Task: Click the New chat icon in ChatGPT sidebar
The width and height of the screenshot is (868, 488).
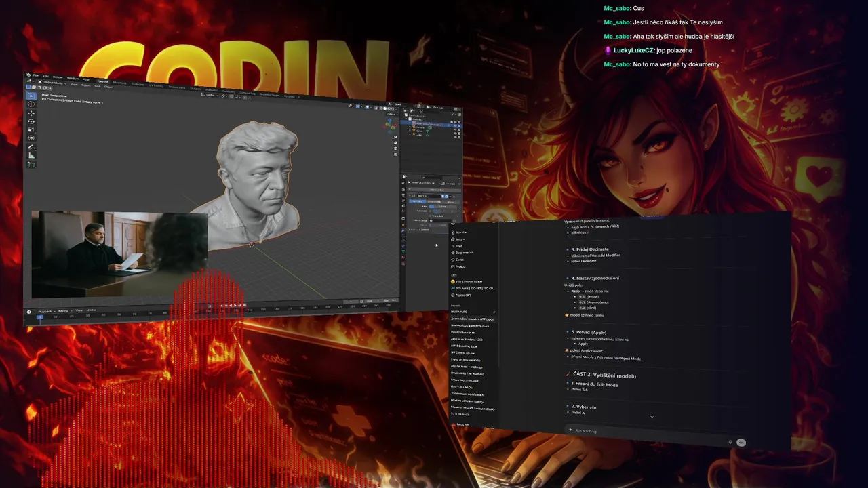Action: click(453, 232)
